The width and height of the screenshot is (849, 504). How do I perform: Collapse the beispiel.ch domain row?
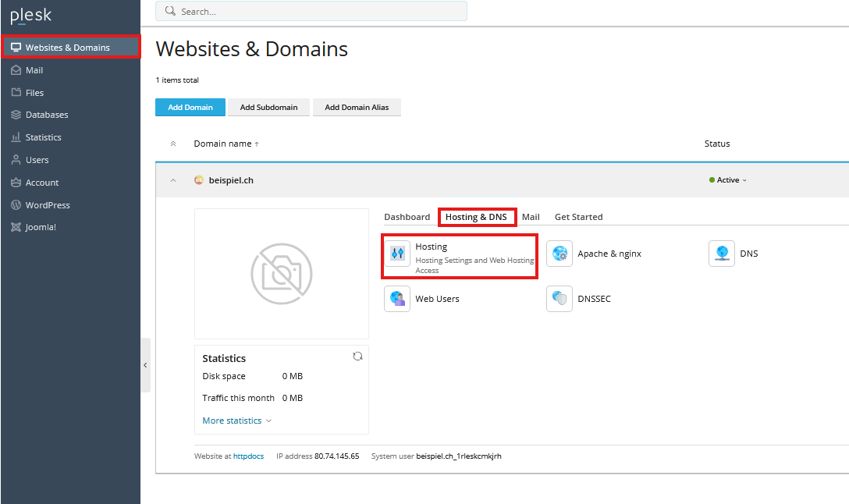(173, 180)
